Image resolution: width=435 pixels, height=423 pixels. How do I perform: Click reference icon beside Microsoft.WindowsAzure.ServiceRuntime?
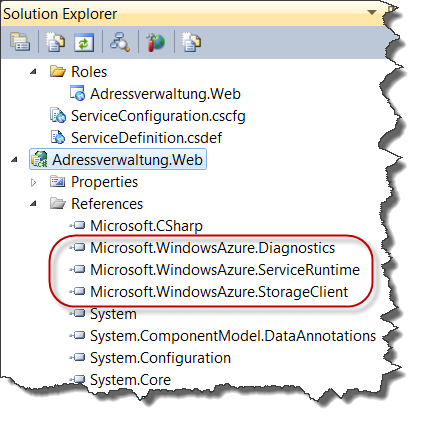[77, 270]
